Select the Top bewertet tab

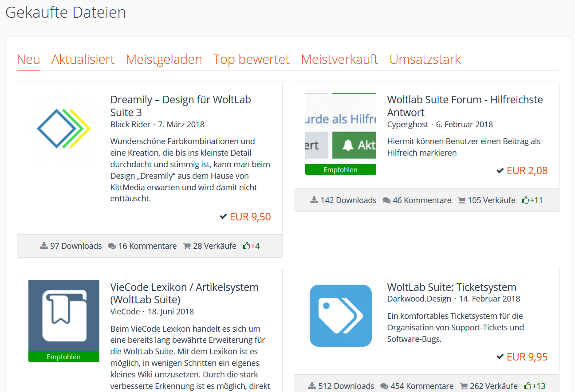(251, 59)
